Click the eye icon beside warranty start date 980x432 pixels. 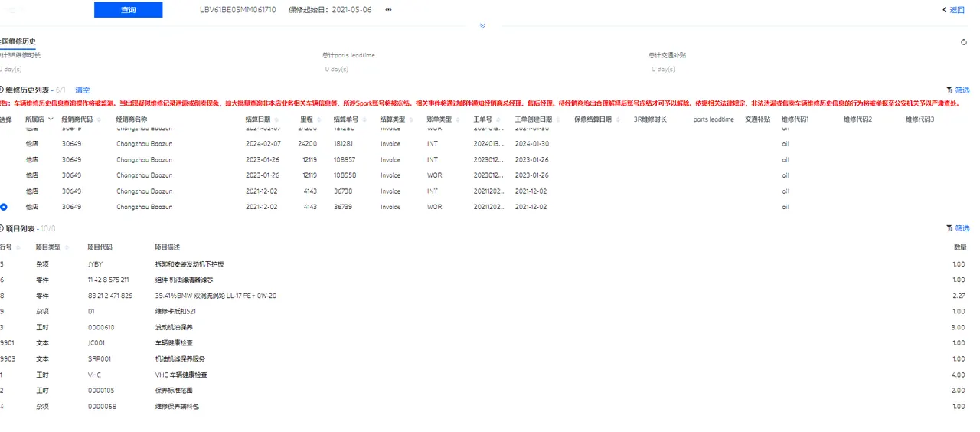(x=389, y=10)
